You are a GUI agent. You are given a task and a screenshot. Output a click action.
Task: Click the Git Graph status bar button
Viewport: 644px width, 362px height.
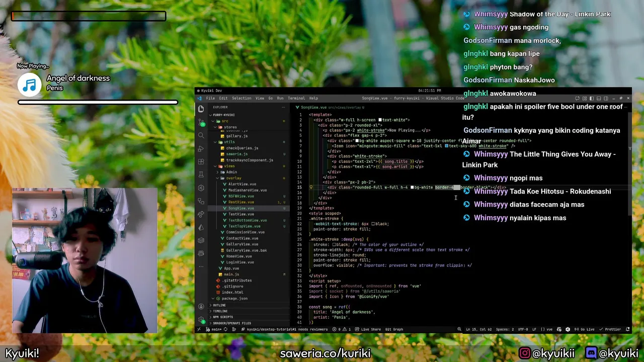coord(394,329)
